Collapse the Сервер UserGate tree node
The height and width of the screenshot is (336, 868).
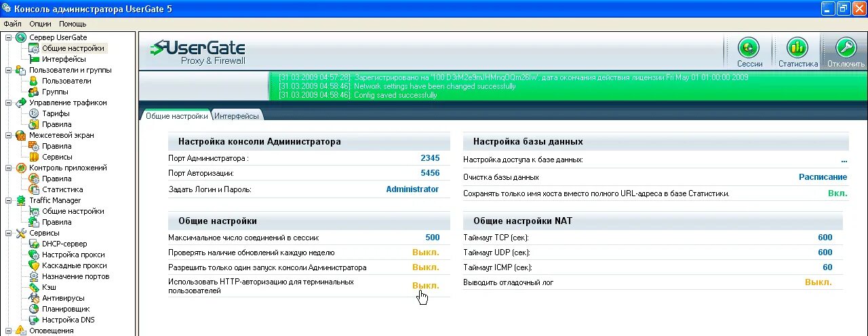[x=9, y=37]
